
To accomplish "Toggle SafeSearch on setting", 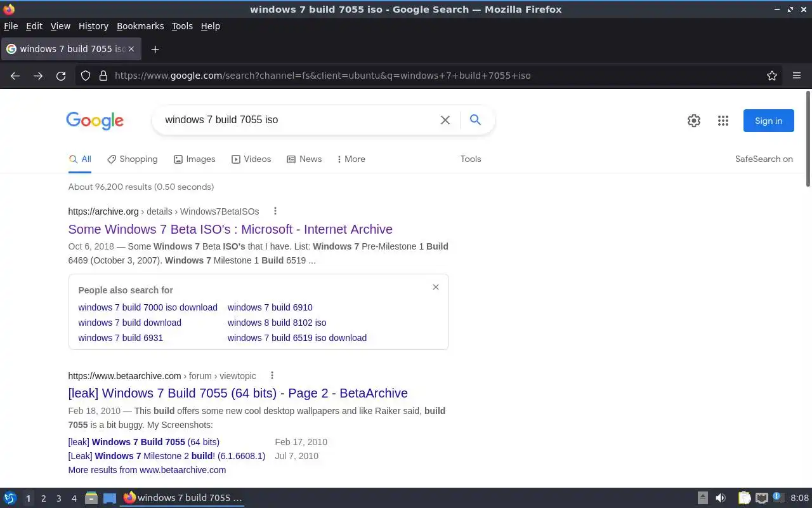I will 764,159.
